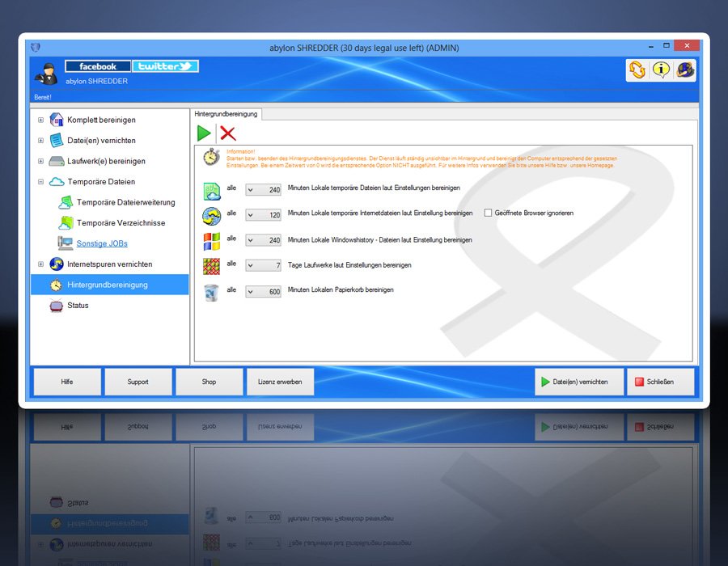Click the Windows history flag icon
728x566 pixels.
coord(212,241)
